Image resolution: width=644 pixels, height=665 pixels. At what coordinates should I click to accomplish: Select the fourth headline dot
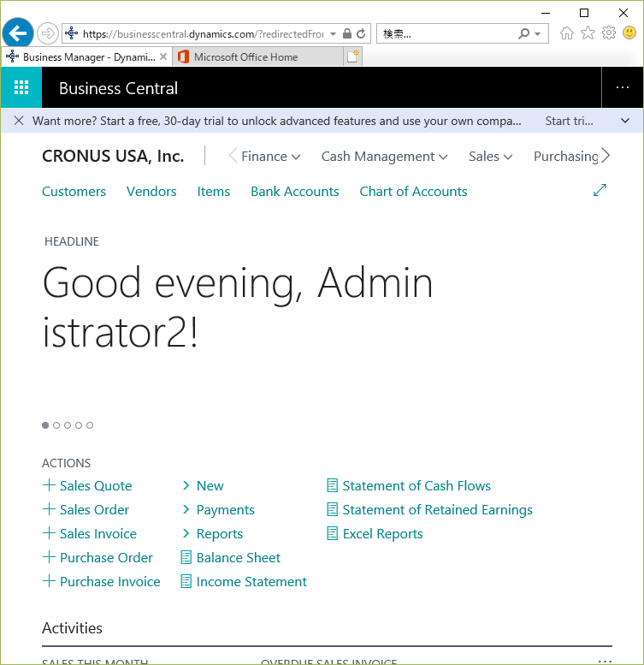pos(79,425)
